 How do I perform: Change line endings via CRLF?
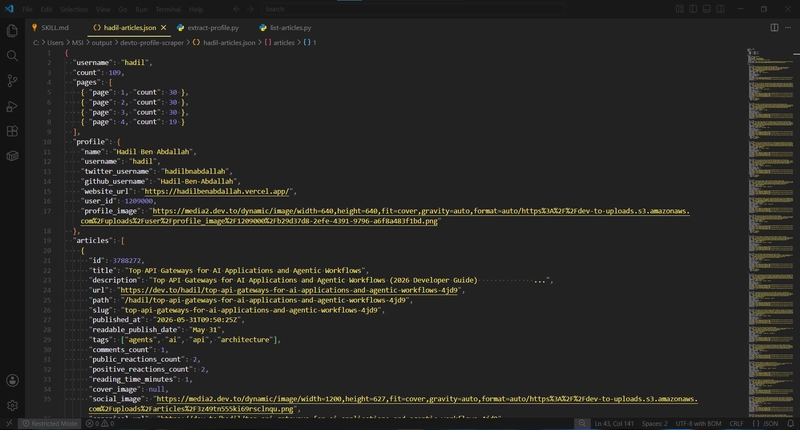click(x=736, y=423)
